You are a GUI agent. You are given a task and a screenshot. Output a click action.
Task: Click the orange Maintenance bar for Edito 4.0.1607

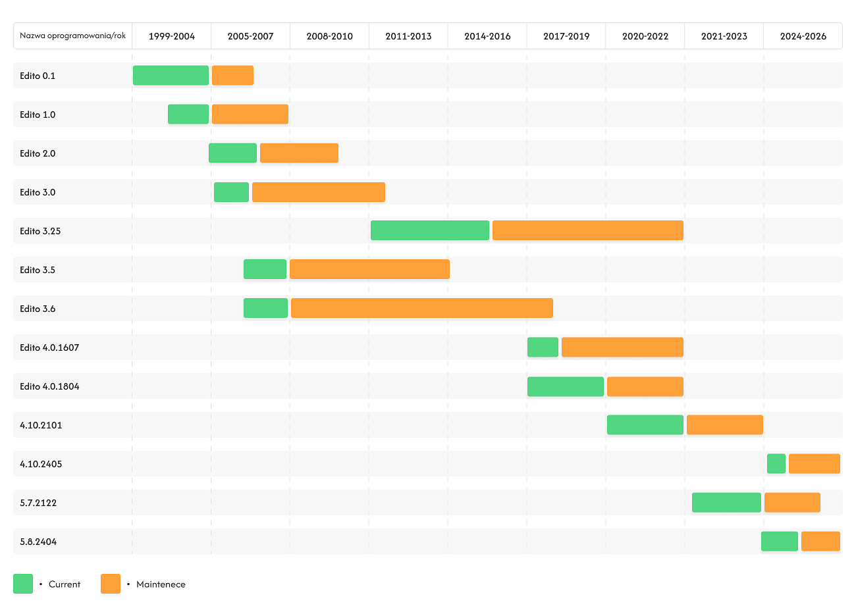click(622, 347)
